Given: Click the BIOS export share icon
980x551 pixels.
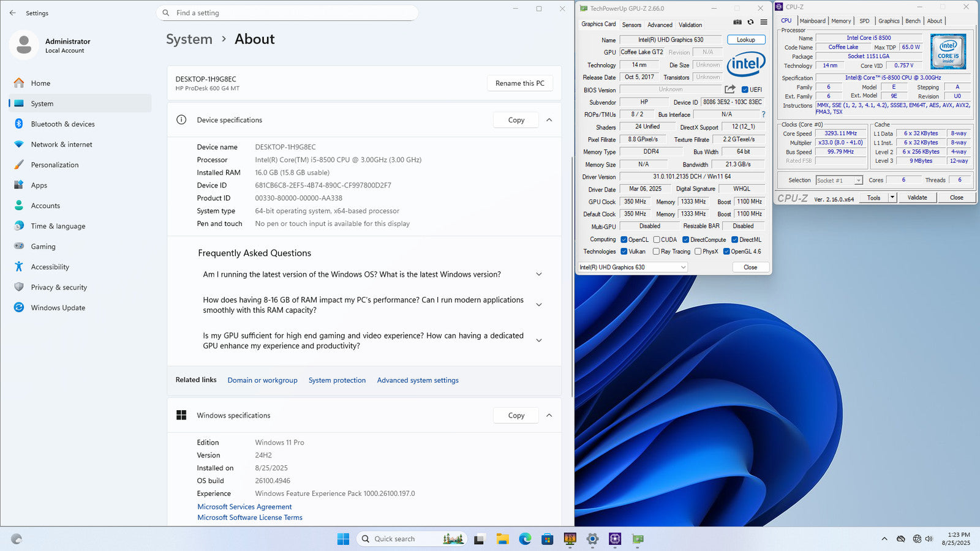Looking at the screenshot, I should pos(729,89).
